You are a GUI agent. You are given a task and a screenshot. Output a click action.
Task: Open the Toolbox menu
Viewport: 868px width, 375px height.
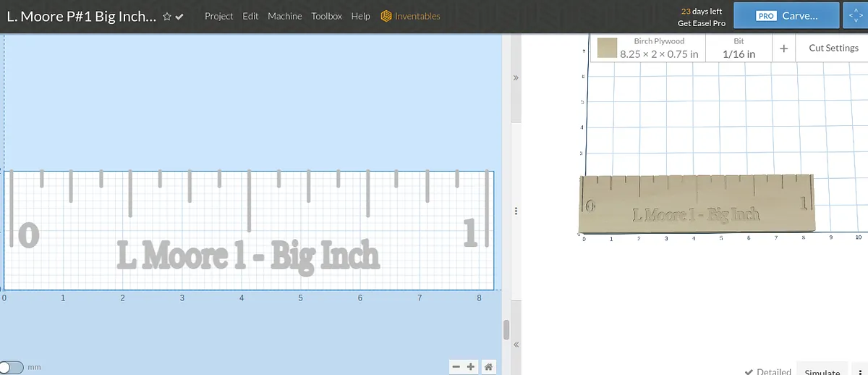point(326,16)
